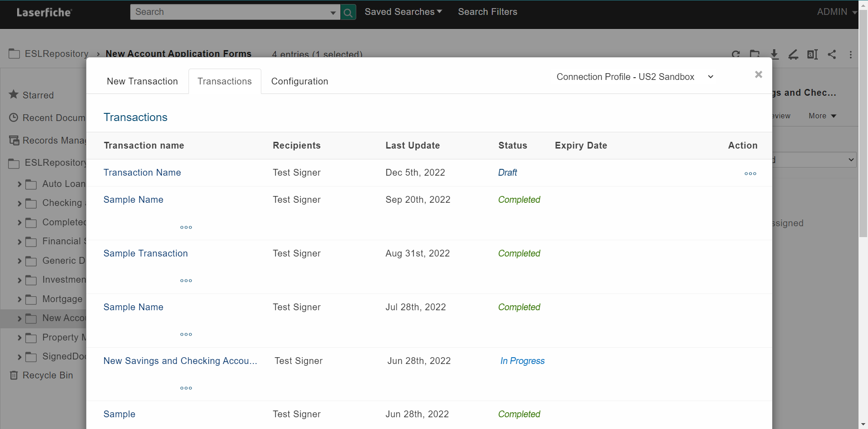Viewport: 868px width, 429px height.
Task: Expand the Investment folder
Action: coord(19,280)
